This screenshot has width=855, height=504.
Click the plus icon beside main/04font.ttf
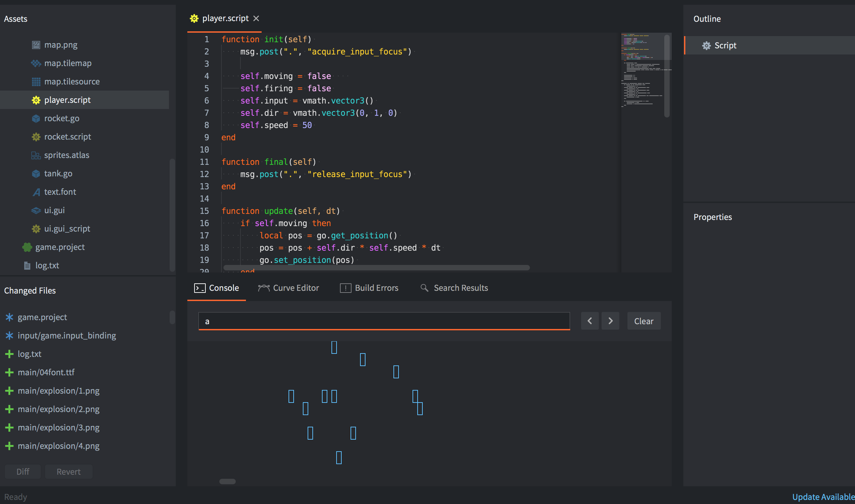pos(10,373)
